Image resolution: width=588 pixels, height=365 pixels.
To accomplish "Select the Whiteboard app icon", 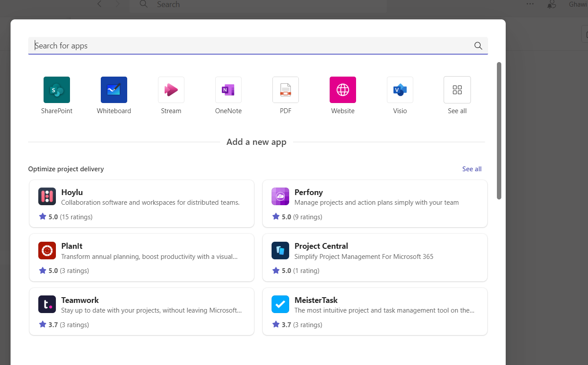I will (x=114, y=90).
